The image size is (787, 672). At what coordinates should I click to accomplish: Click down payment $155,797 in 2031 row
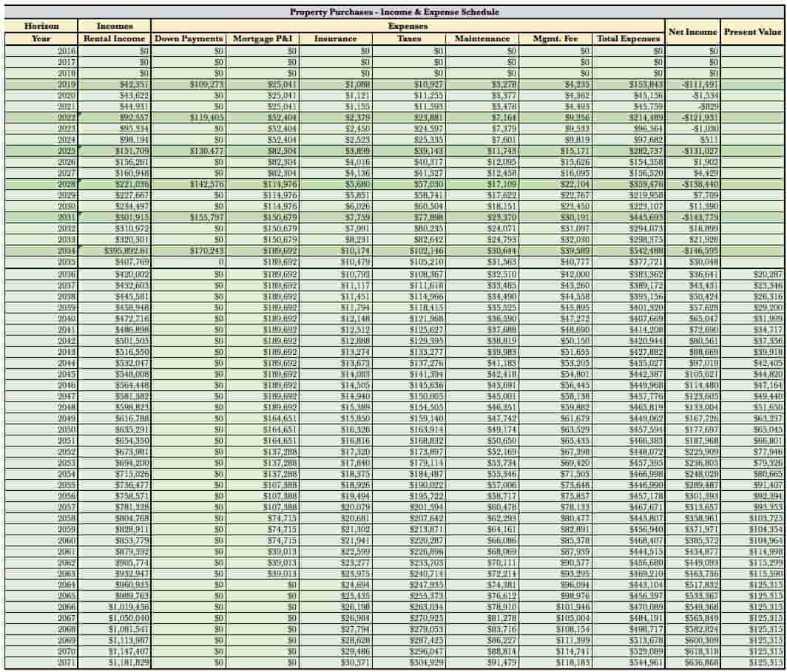pos(188,217)
